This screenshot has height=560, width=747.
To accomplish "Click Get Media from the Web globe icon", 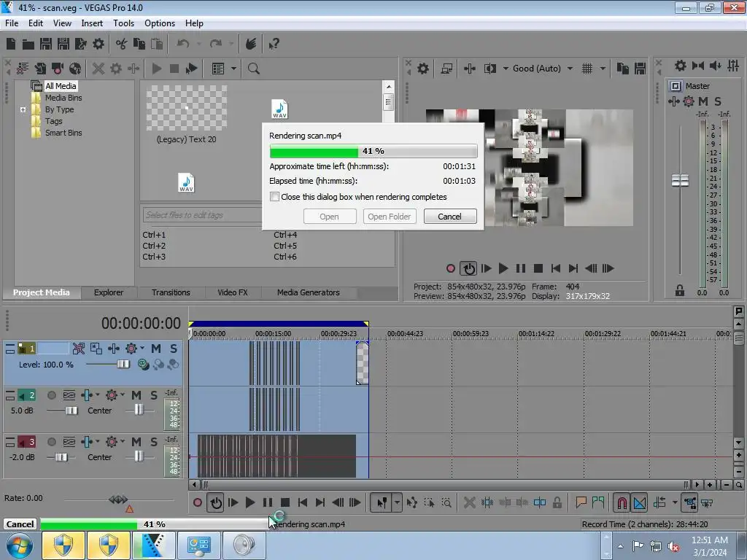I will pyautogui.click(x=75, y=69).
